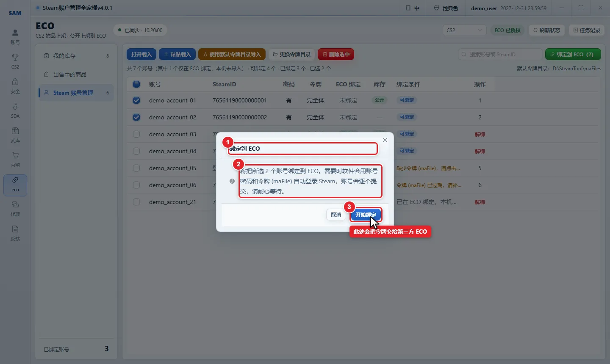Screen dimensions: 610x364
Task: Select the eco link sidebar icon
Action: pyautogui.click(x=15, y=185)
